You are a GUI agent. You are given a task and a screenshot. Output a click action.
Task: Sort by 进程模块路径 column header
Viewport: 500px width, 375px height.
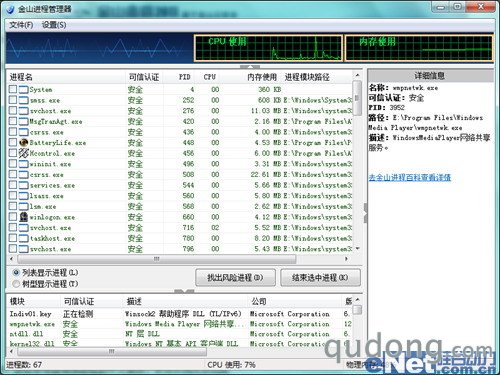pyautogui.click(x=317, y=77)
